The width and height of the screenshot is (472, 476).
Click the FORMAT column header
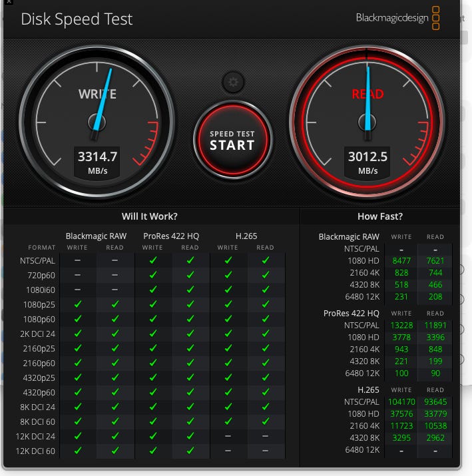(x=41, y=248)
